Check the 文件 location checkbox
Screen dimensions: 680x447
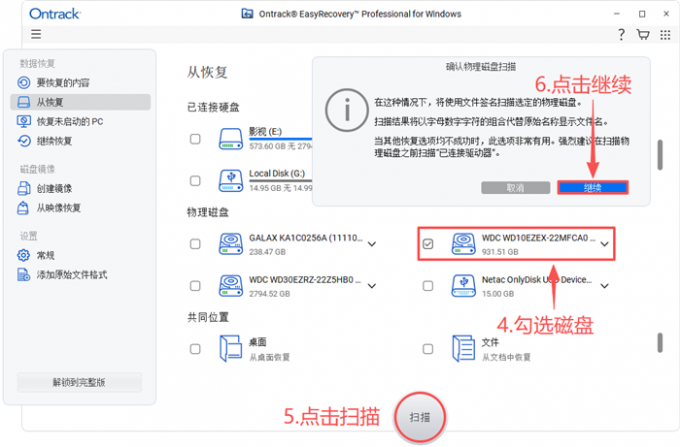pos(428,349)
